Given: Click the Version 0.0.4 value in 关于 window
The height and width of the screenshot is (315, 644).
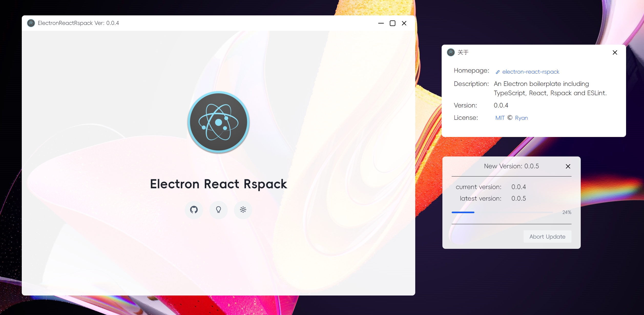Looking at the screenshot, I should 501,105.
